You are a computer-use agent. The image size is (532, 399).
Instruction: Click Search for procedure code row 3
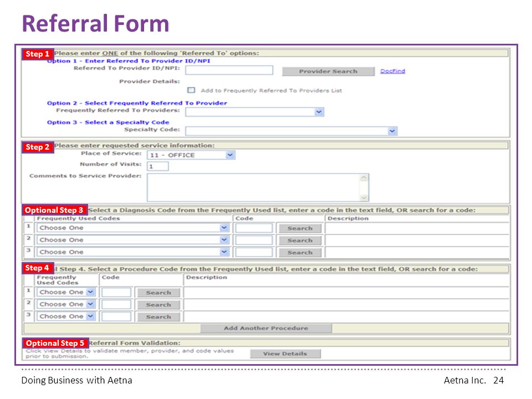click(158, 317)
